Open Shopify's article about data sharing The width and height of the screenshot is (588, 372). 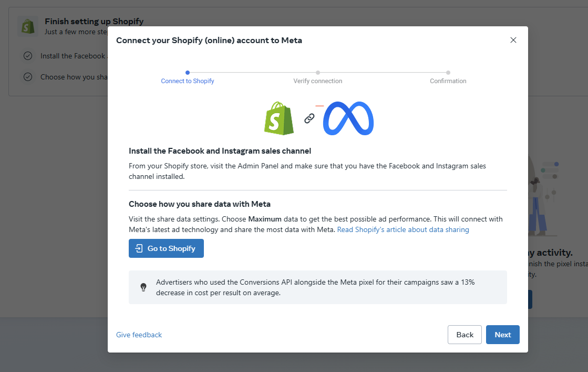(403, 229)
